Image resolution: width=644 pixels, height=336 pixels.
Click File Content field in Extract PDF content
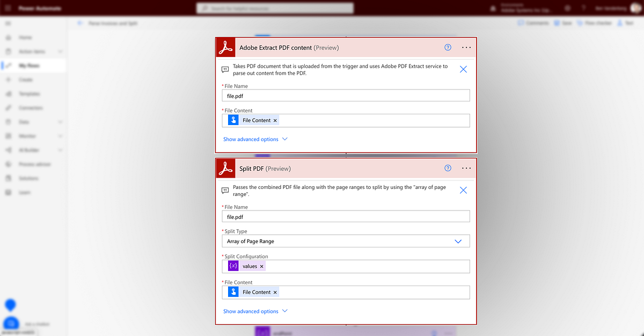pos(346,120)
